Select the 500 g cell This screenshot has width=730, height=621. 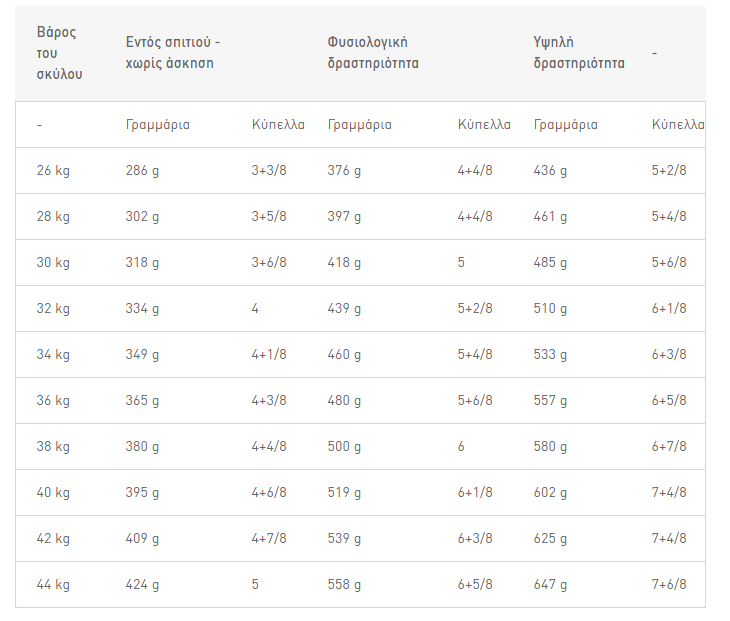(344, 446)
